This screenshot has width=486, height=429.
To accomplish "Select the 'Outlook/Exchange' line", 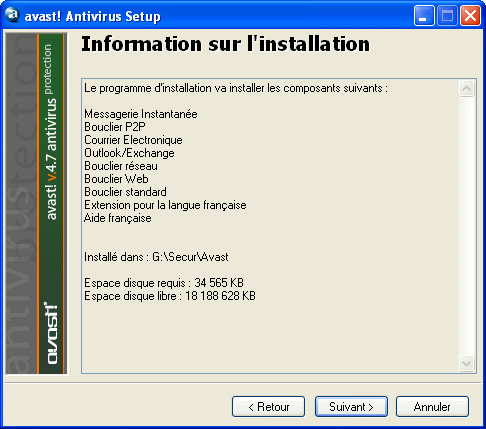I will point(129,153).
